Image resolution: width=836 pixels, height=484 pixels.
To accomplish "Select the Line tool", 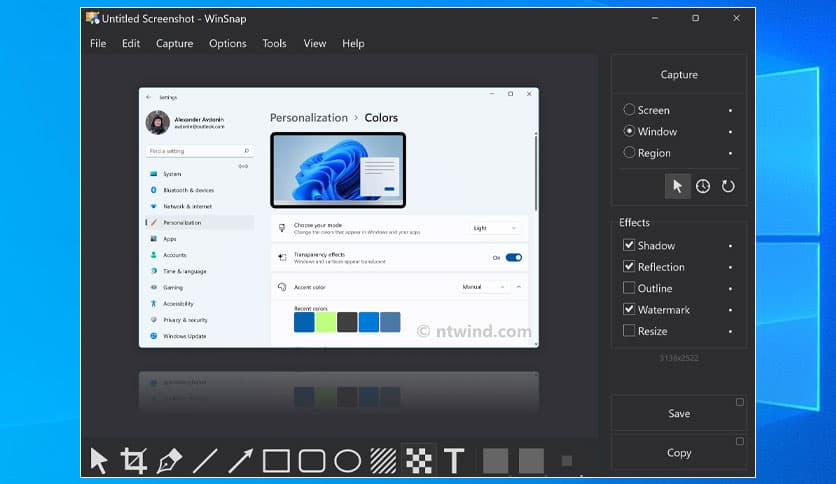I will (x=205, y=460).
